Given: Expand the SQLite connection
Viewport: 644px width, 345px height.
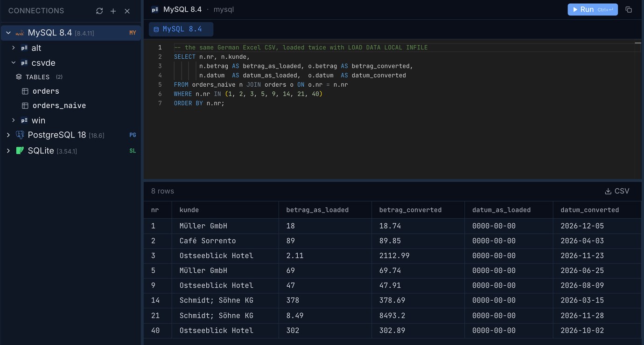Looking at the screenshot, I should (x=8, y=151).
